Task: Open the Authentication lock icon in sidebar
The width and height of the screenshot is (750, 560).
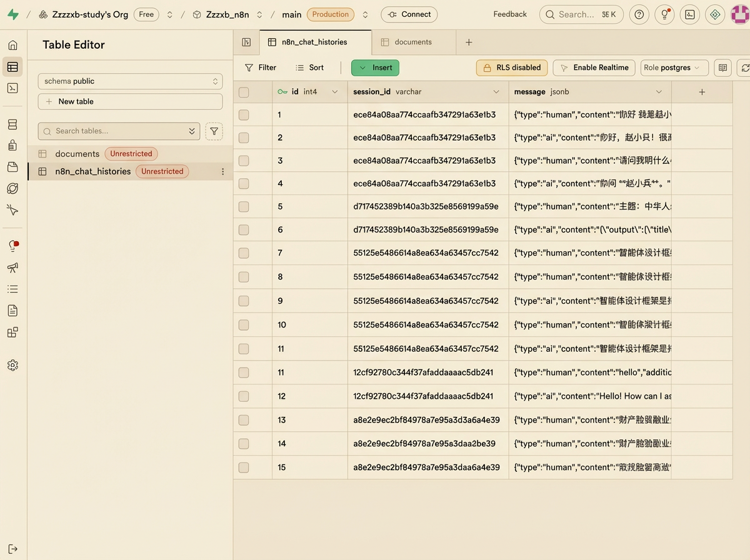Action: tap(12, 146)
